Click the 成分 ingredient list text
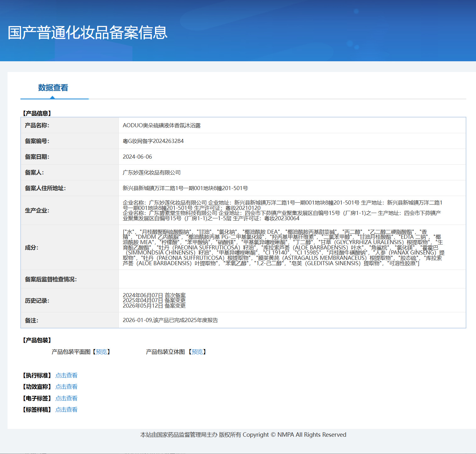 [x=284, y=248]
